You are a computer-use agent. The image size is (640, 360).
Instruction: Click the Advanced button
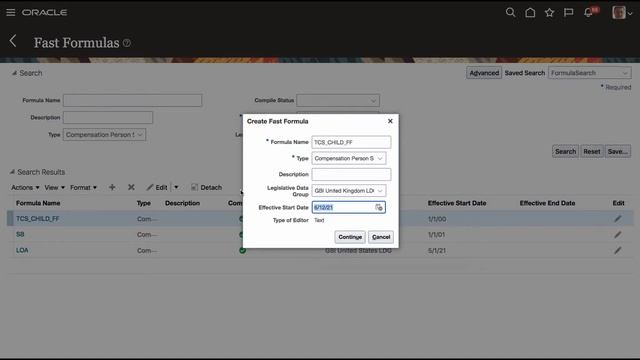pyautogui.click(x=484, y=73)
